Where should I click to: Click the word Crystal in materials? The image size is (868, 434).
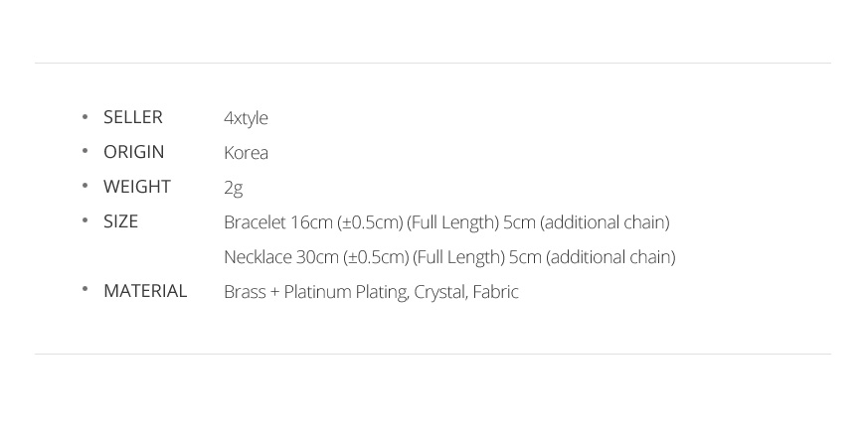pyautogui.click(x=440, y=292)
